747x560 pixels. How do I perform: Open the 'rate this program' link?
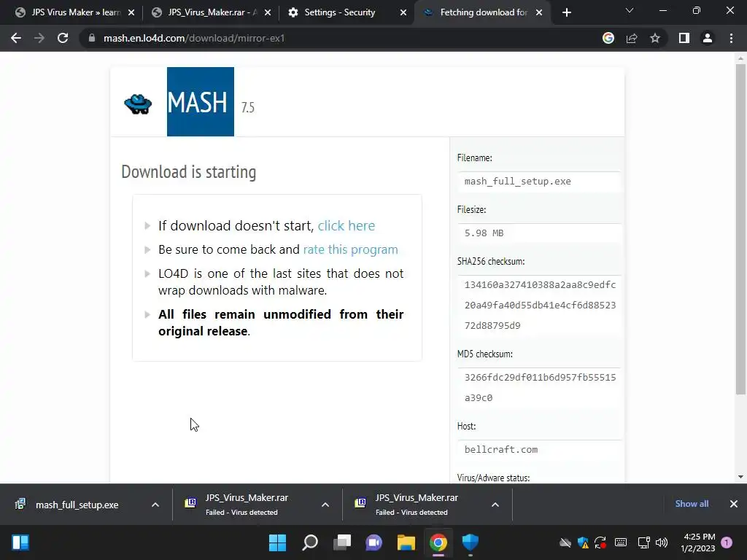pyautogui.click(x=351, y=249)
